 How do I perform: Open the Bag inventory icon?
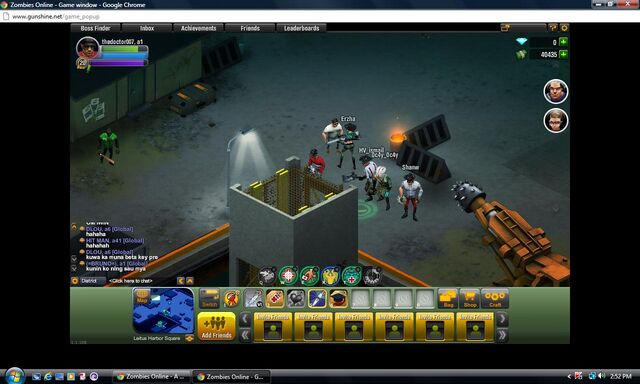(448, 299)
